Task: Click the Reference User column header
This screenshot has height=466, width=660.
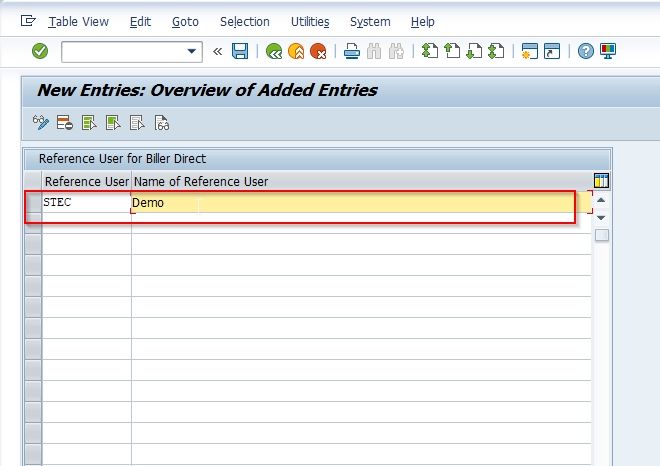Action: [x=86, y=181]
